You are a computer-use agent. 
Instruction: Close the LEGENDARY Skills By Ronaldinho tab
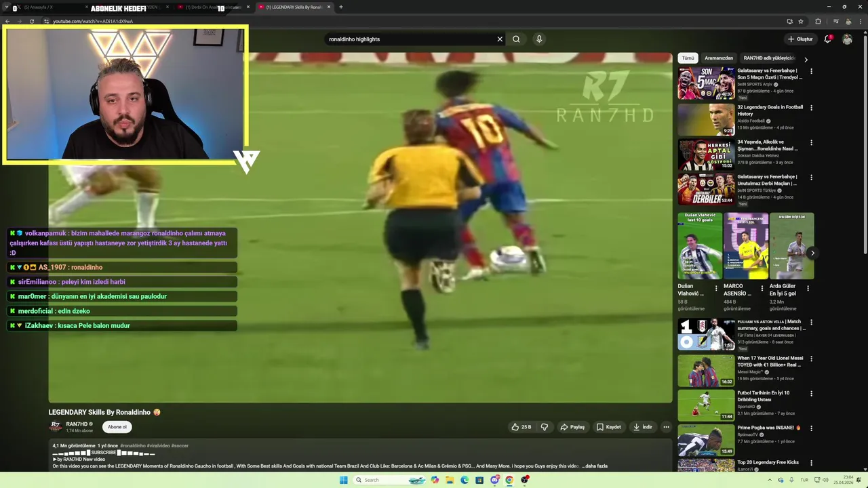click(x=329, y=7)
